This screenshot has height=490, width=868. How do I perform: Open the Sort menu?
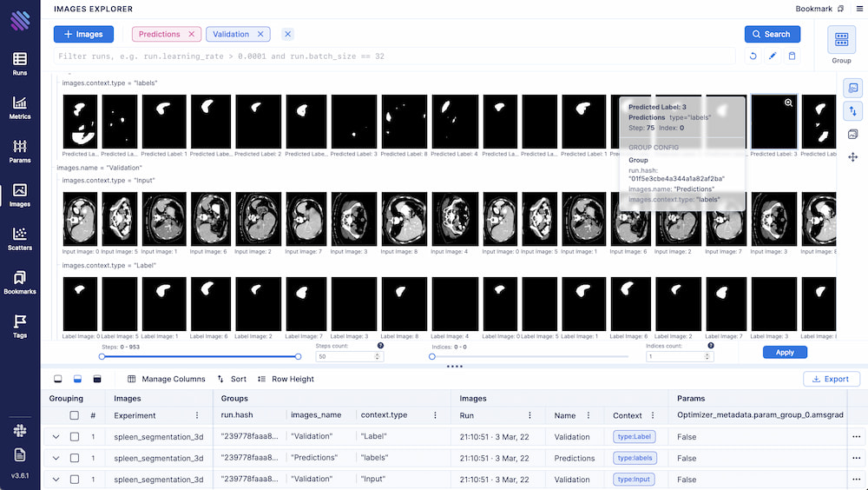click(232, 379)
